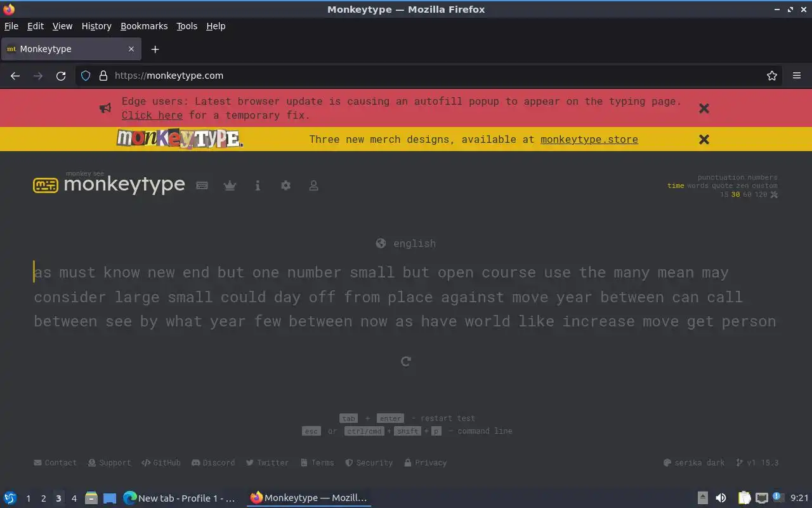This screenshot has height=508, width=812.
Task: Open the settings gear icon
Action: [x=285, y=185]
